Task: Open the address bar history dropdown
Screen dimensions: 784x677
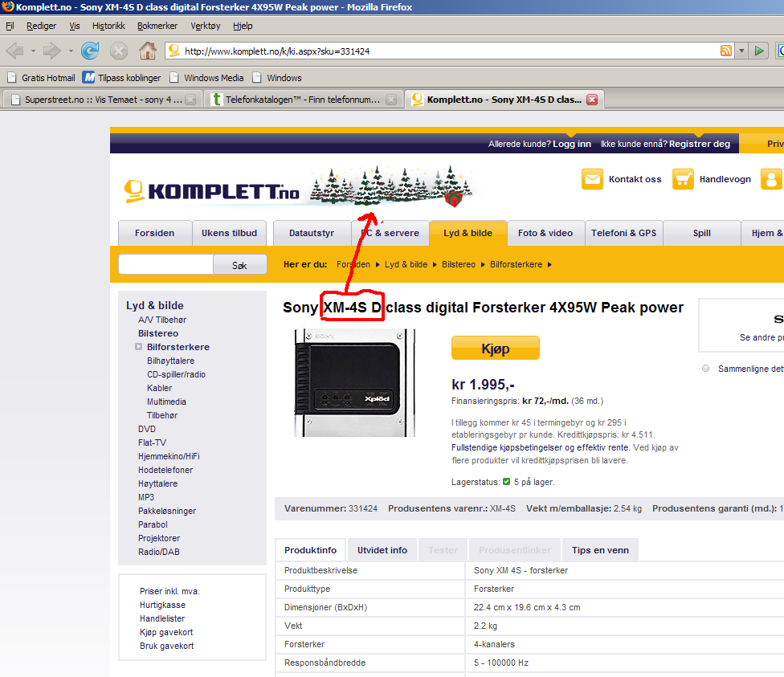Action: tap(741, 51)
